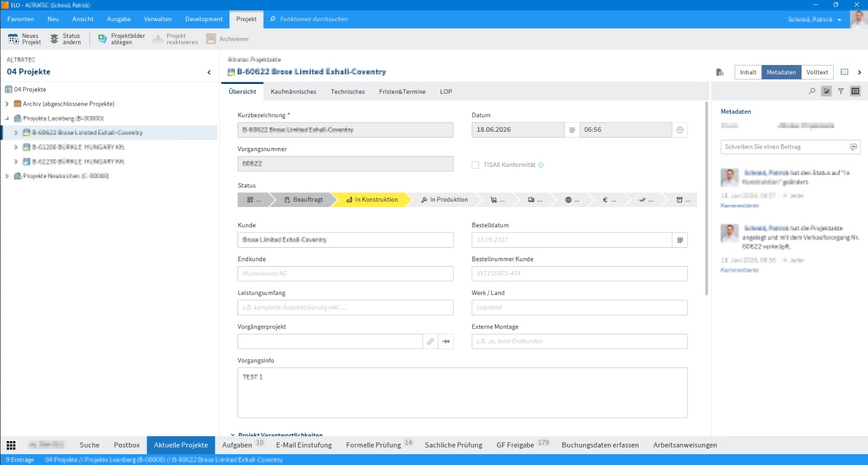The width and height of the screenshot is (868, 465).
Task: Click the feed subscription icon beside the magnifier
Action: coord(826,92)
